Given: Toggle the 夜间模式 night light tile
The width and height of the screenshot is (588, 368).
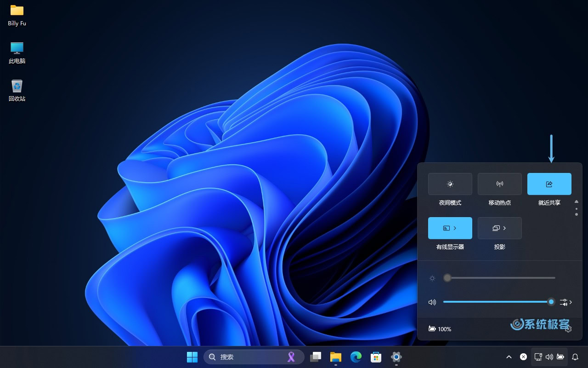Looking at the screenshot, I should pos(450,184).
